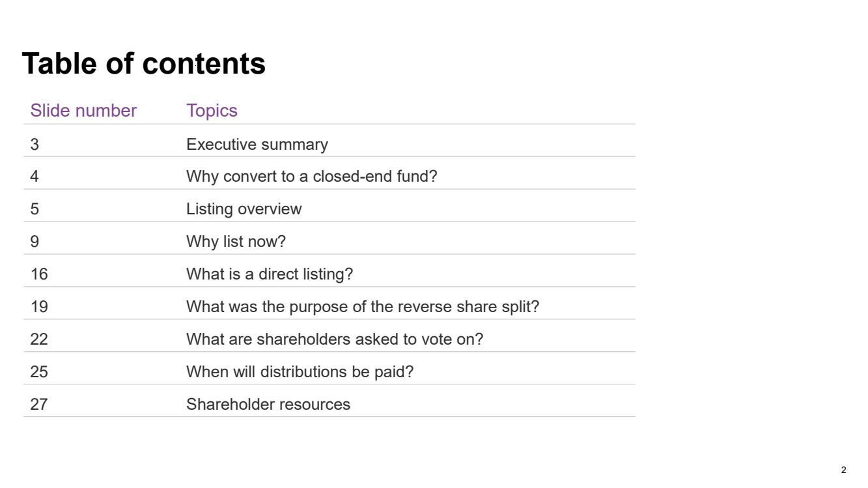This screenshot has height=488, width=868.
Task: Select slide number 27 in the table
Action: (x=39, y=405)
